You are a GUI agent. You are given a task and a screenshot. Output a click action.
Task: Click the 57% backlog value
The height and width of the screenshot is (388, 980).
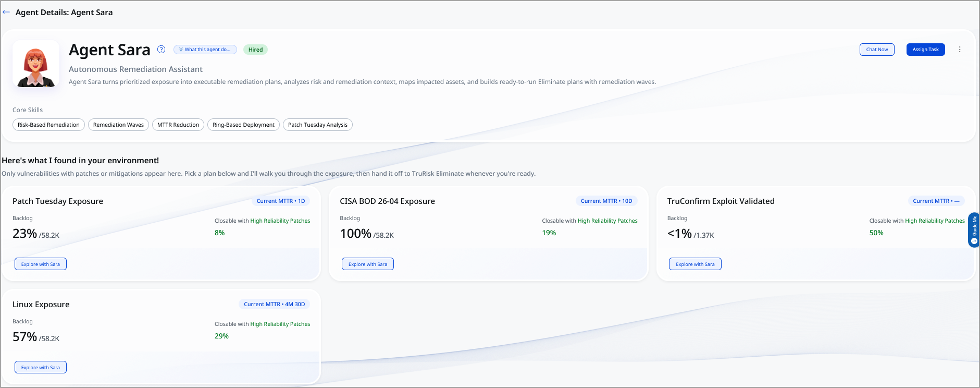coord(24,337)
